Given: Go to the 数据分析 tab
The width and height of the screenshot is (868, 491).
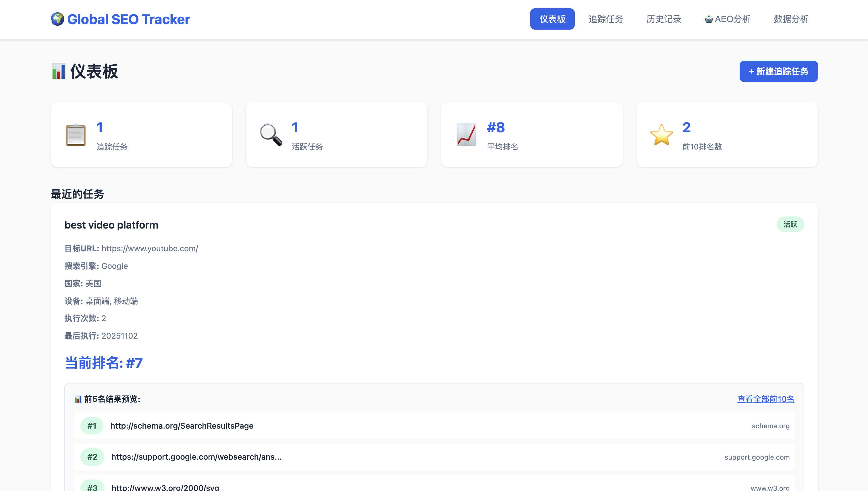Looking at the screenshot, I should coord(791,19).
